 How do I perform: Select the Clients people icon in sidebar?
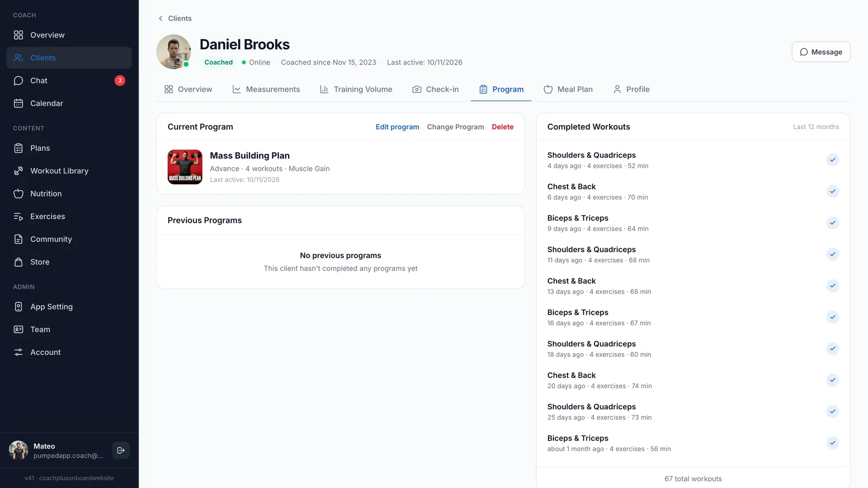point(18,58)
